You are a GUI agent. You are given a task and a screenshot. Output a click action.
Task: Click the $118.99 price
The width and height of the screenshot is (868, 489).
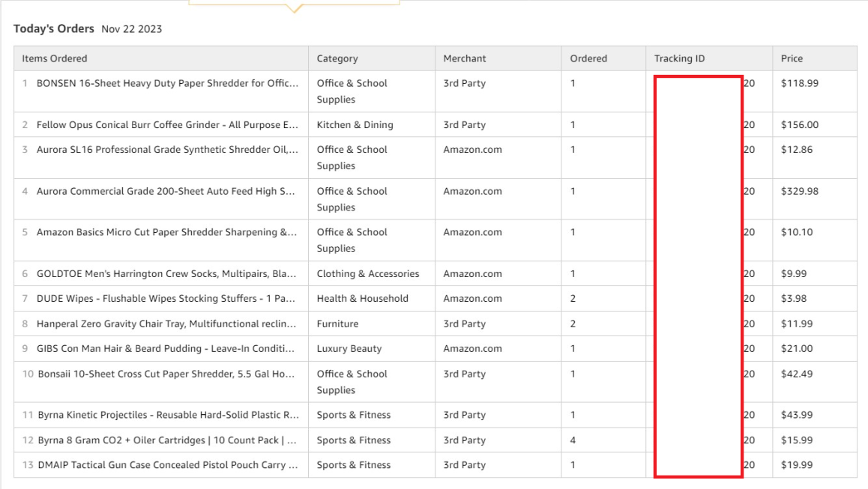[x=799, y=84]
